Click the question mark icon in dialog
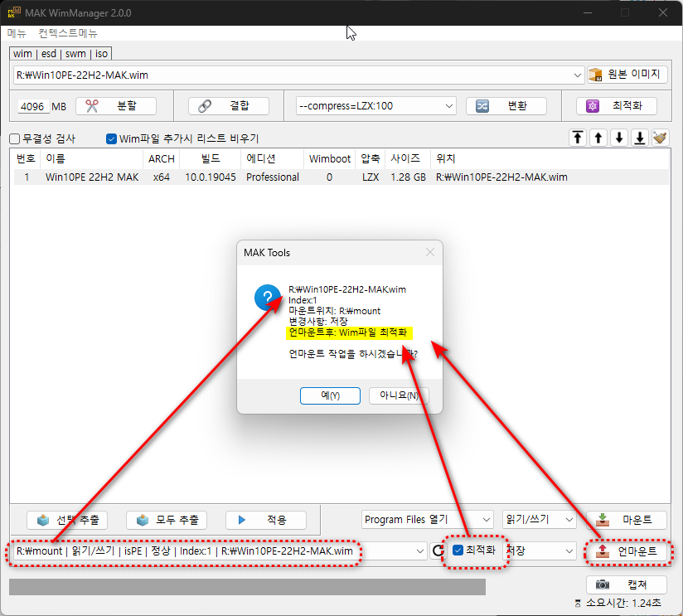Image resolution: width=683 pixels, height=616 pixels. pos(268,298)
